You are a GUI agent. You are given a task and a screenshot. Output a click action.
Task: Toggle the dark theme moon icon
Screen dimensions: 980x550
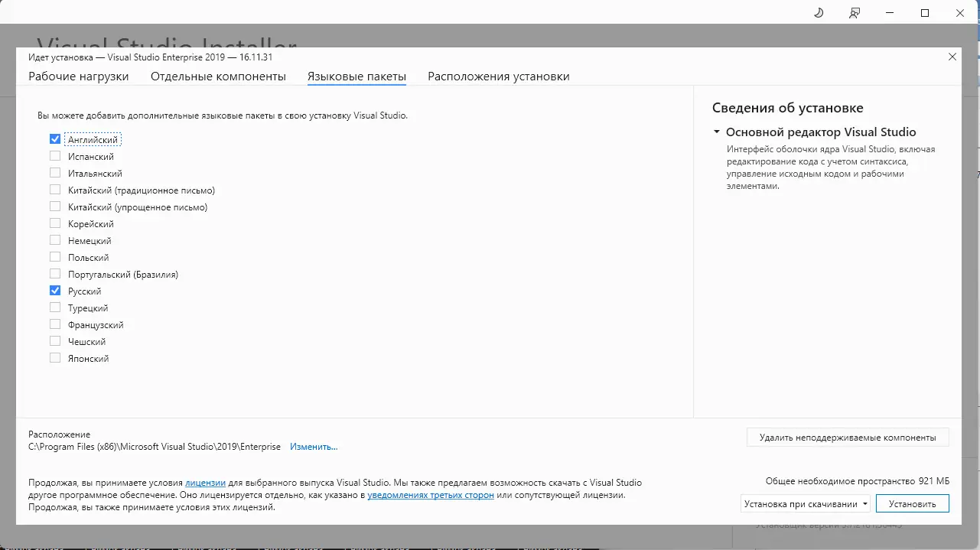(x=818, y=13)
